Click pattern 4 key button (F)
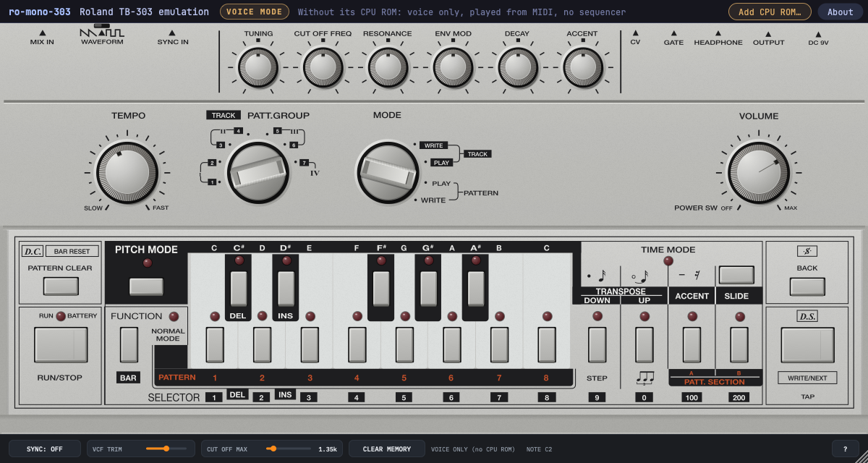 (x=357, y=345)
